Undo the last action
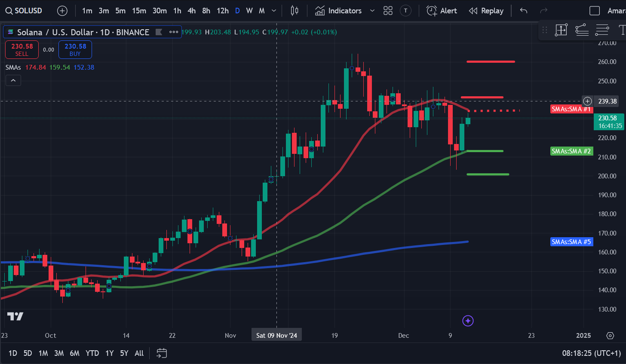Image resolution: width=626 pixels, height=364 pixels. pos(524,11)
